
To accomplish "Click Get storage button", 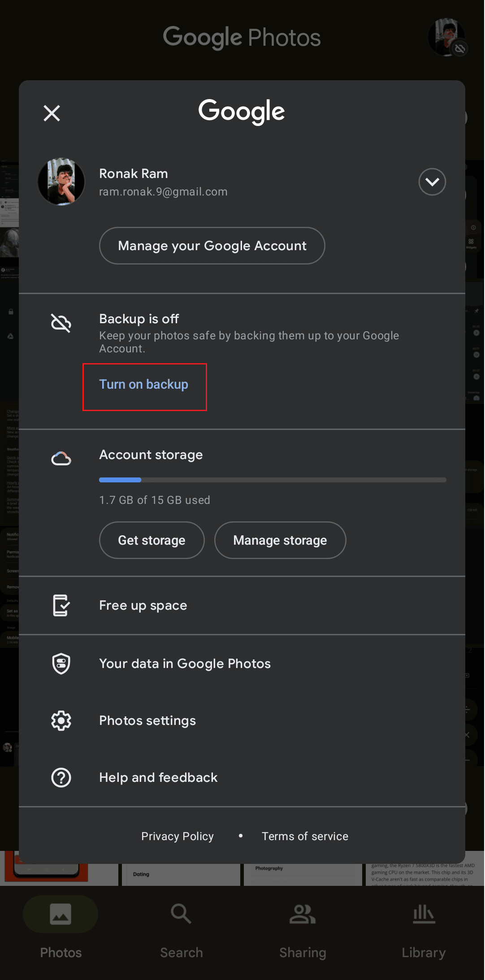I will [x=152, y=540].
